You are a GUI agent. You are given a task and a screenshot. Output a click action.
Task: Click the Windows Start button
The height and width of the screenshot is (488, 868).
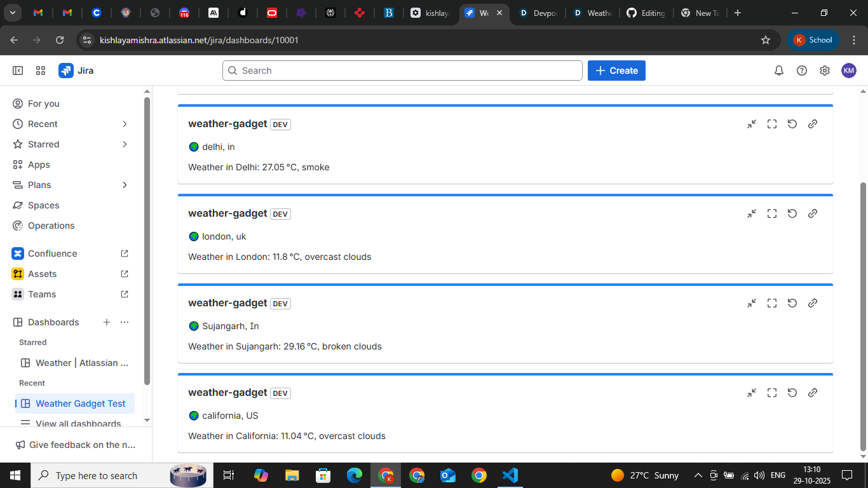click(x=15, y=475)
